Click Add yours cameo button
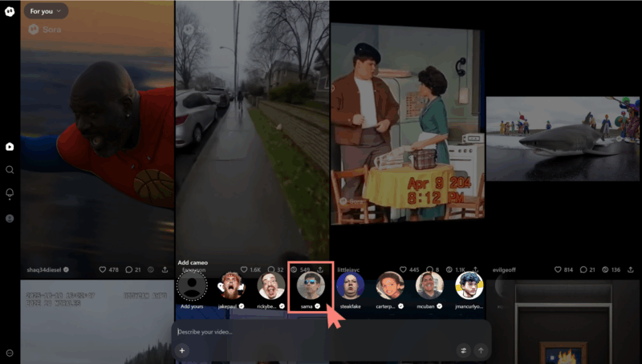642x364 pixels. point(192,286)
